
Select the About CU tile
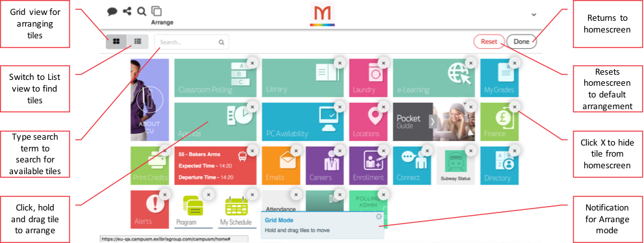pos(149,100)
